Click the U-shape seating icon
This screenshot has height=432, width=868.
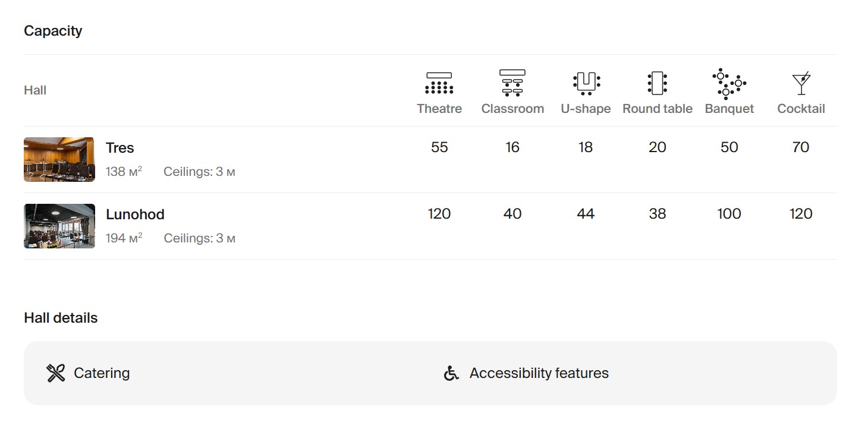point(586,83)
